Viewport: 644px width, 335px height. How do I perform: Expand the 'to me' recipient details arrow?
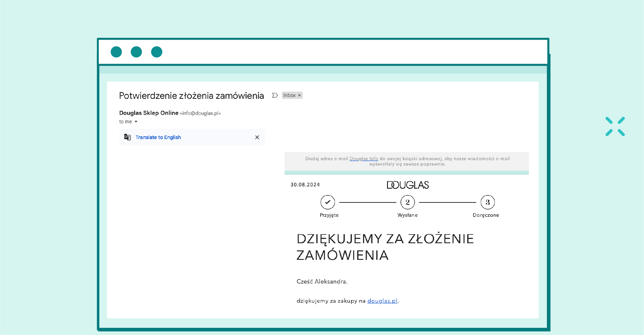coord(136,122)
